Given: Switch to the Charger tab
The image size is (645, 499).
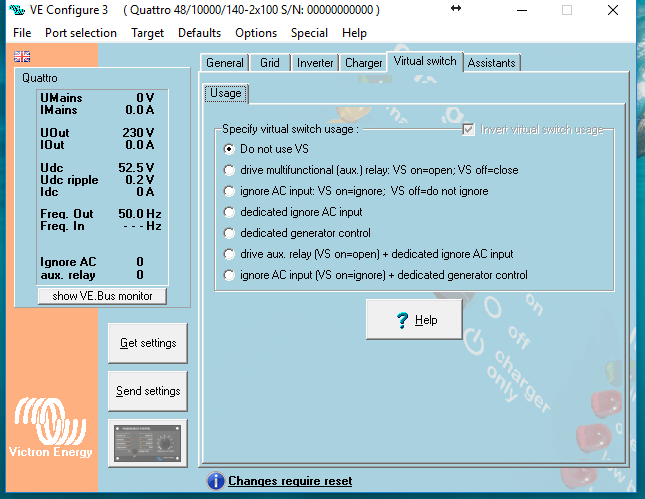Looking at the screenshot, I should tap(364, 63).
